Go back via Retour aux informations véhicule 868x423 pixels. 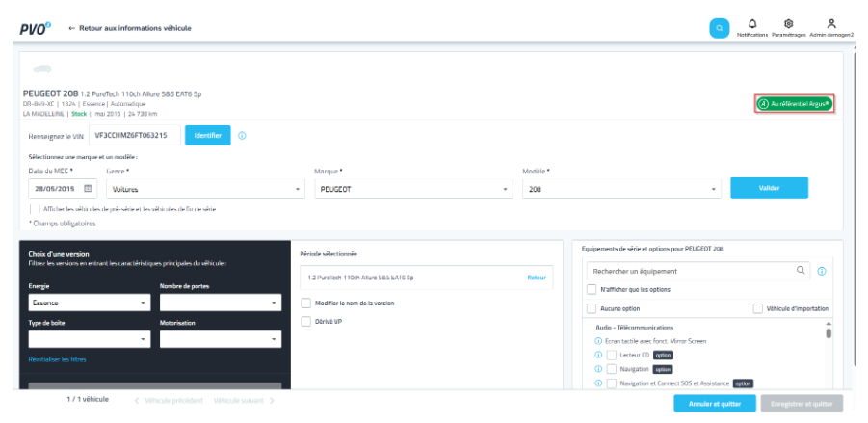tap(130, 28)
